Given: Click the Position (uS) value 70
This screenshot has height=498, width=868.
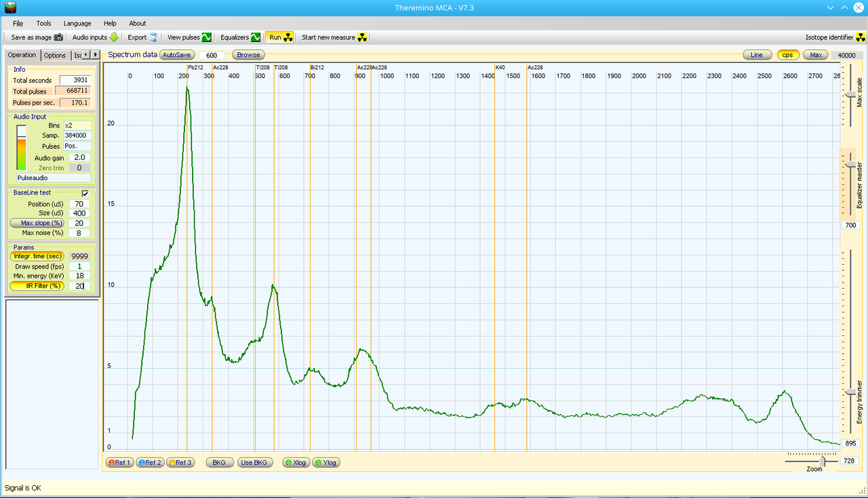Looking at the screenshot, I should pyautogui.click(x=79, y=204).
